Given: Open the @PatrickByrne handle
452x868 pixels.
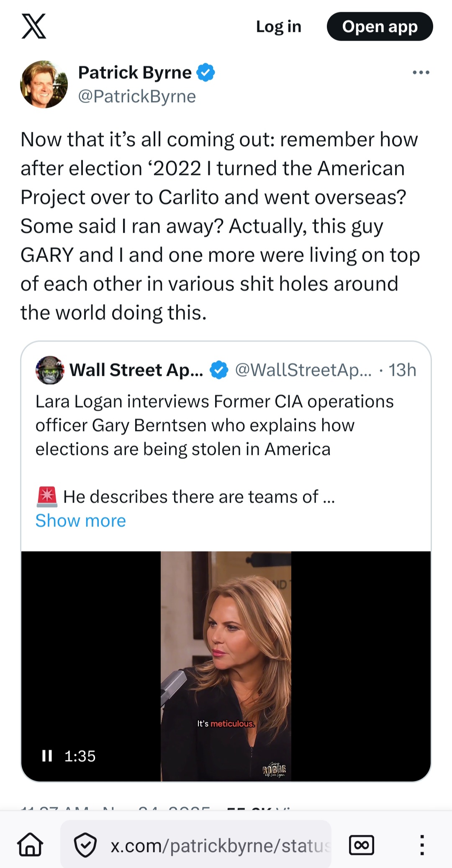Looking at the screenshot, I should click(x=137, y=96).
